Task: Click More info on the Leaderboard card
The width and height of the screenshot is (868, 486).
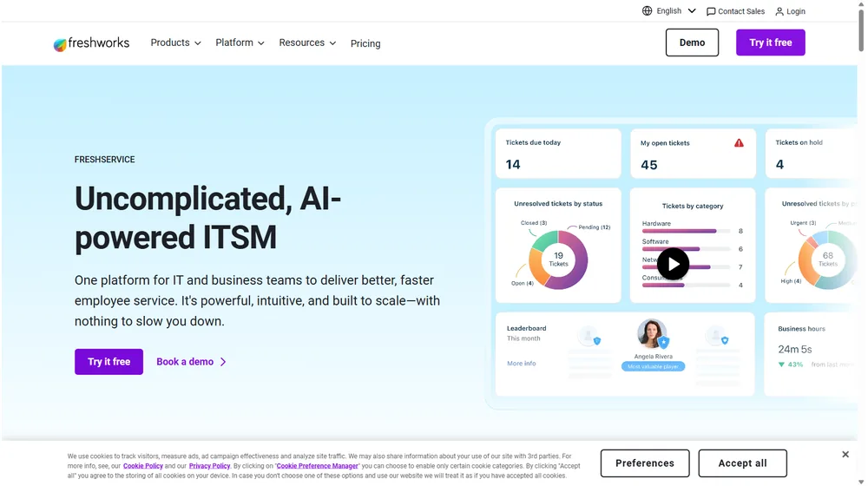Action: coord(522,364)
